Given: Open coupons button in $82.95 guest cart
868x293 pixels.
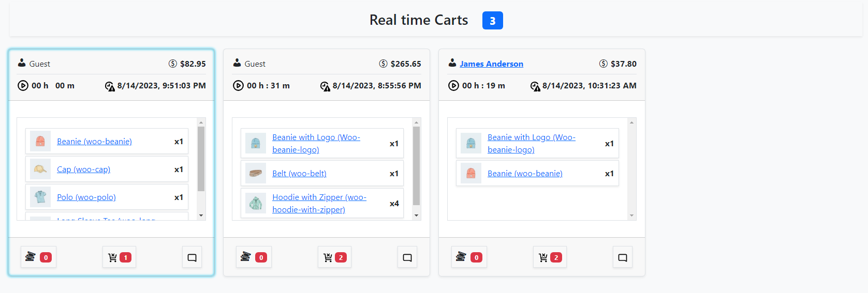Looking at the screenshot, I should coord(38,257).
